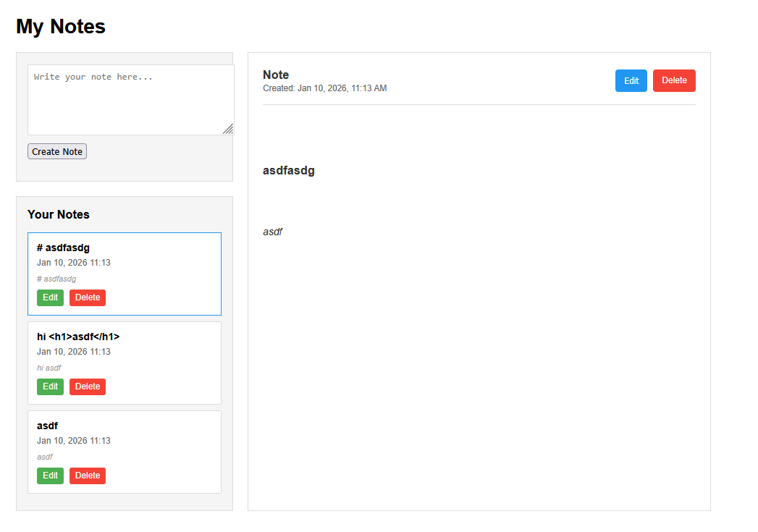Edit the "# asdfasdg" note from the list
This screenshot has width=758, height=532.
50,297
